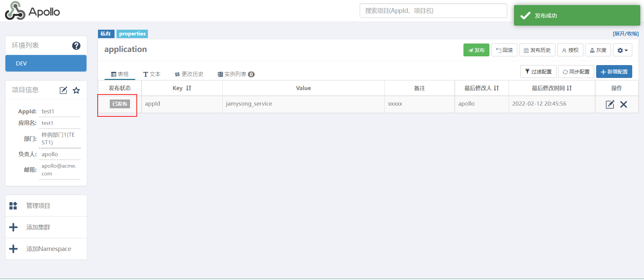Click the 回滚 rollback button
This screenshot has width=644, height=280.
(504, 50)
